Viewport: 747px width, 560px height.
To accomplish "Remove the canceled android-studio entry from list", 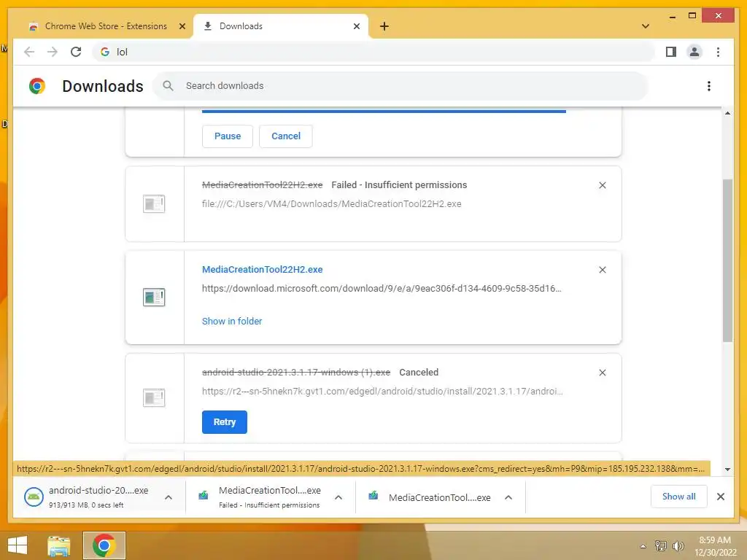I will (x=602, y=373).
